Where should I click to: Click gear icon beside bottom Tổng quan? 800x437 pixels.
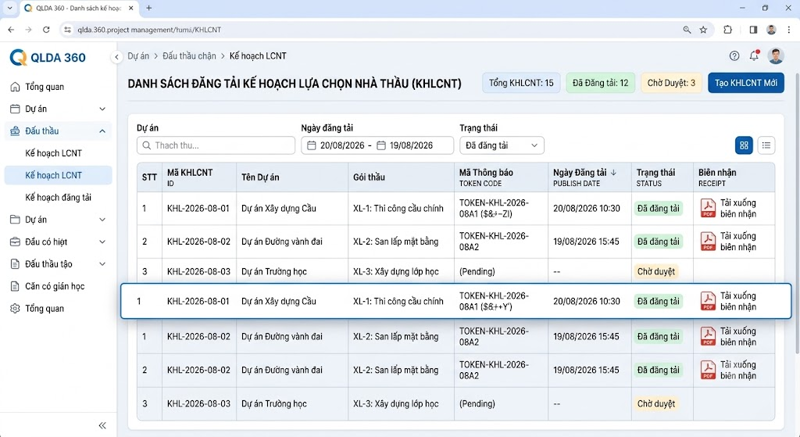click(x=15, y=309)
